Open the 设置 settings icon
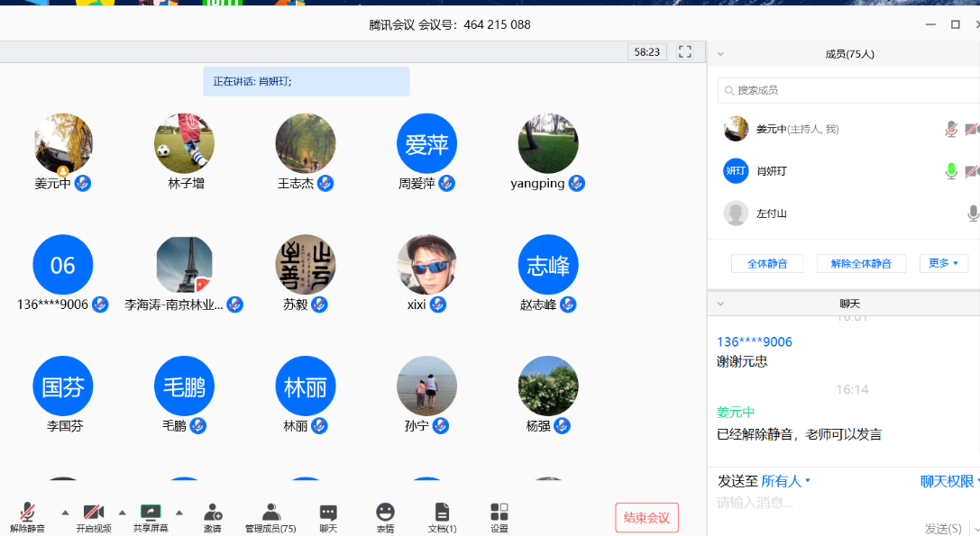The height and width of the screenshot is (536, 980). pos(499,510)
